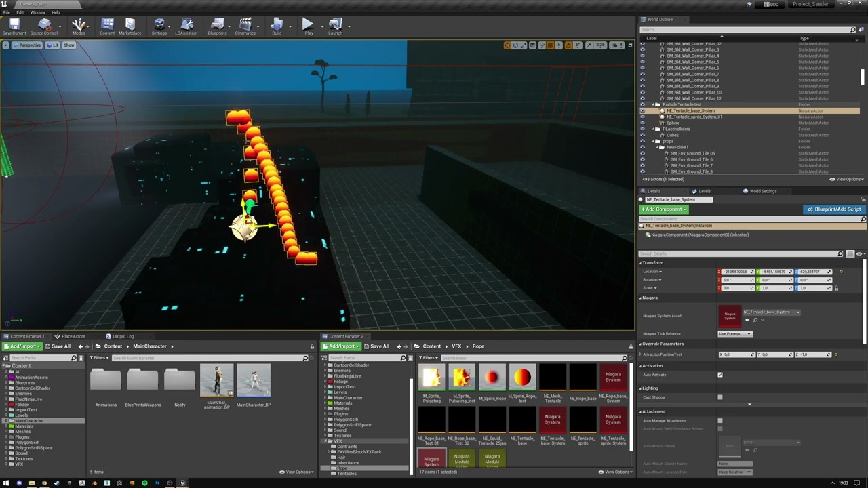Click the taskbar clock showing 19:33
This screenshot has height=488, width=868.
(x=844, y=483)
